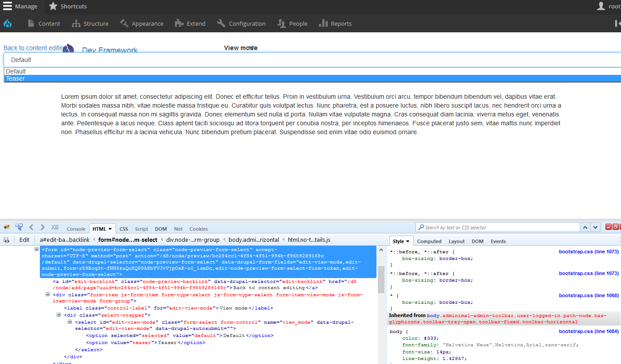Click the search by CSS selector field
The image size is (621, 364).
pos(496,226)
